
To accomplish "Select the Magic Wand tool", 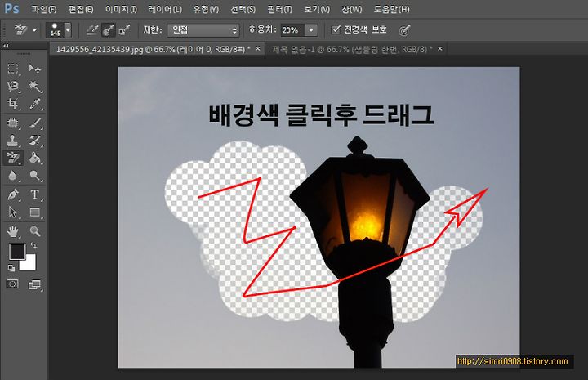I will click(x=35, y=87).
